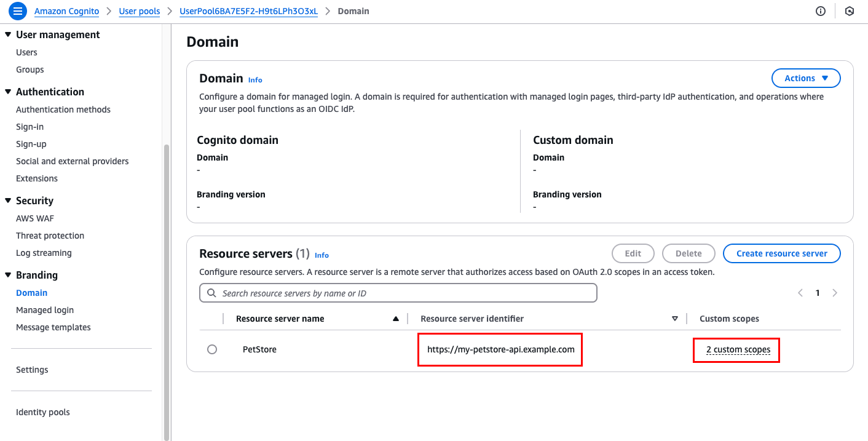Open Identity pools from the sidebar
Screen dimensions: 868x441
click(x=43, y=411)
